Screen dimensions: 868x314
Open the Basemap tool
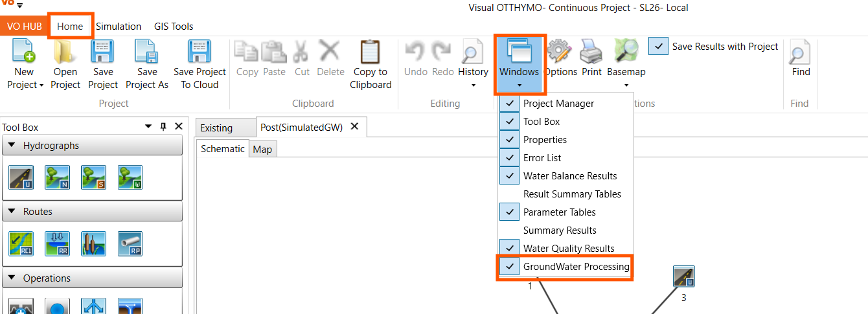coord(626,52)
